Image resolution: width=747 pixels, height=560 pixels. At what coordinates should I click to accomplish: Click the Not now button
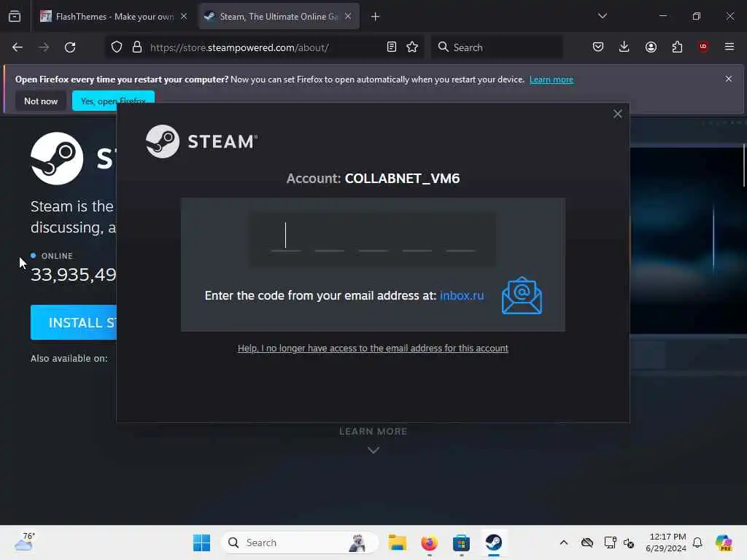tap(41, 101)
